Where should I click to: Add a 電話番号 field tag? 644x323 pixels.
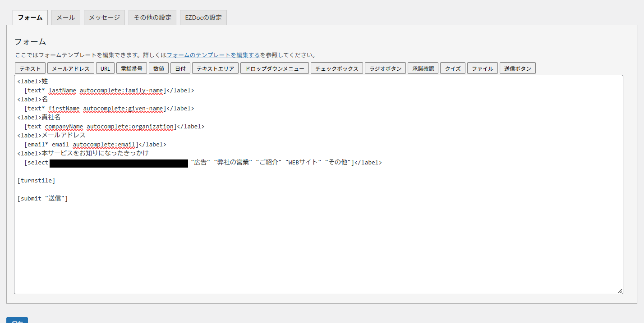pyautogui.click(x=132, y=68)
